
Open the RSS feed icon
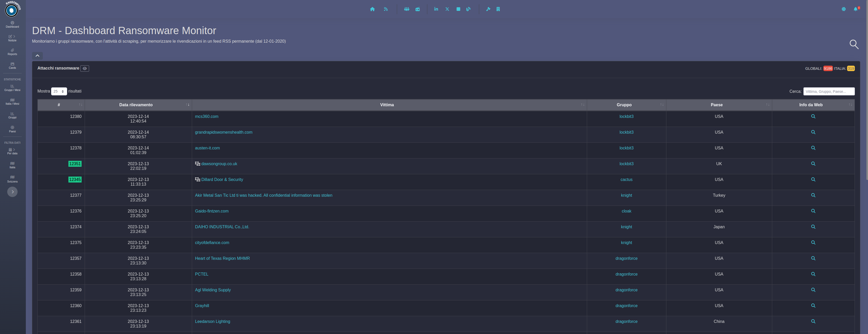(386, 9)
